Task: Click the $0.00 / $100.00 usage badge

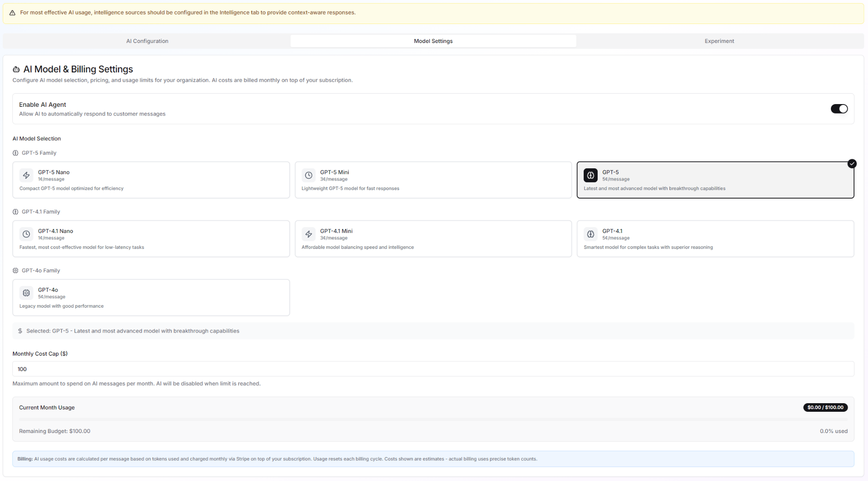Action: click(825, 408)
